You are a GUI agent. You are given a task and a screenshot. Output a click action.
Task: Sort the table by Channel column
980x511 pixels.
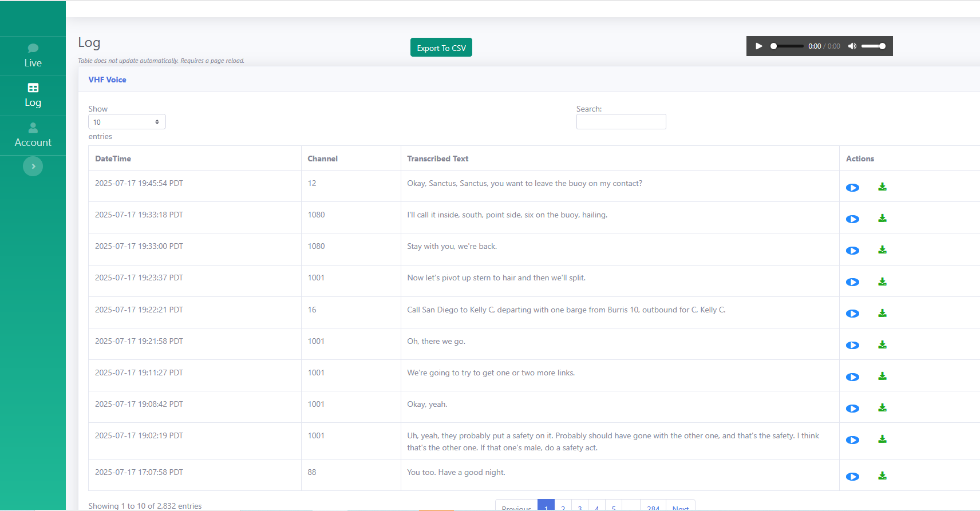[322, 159]
